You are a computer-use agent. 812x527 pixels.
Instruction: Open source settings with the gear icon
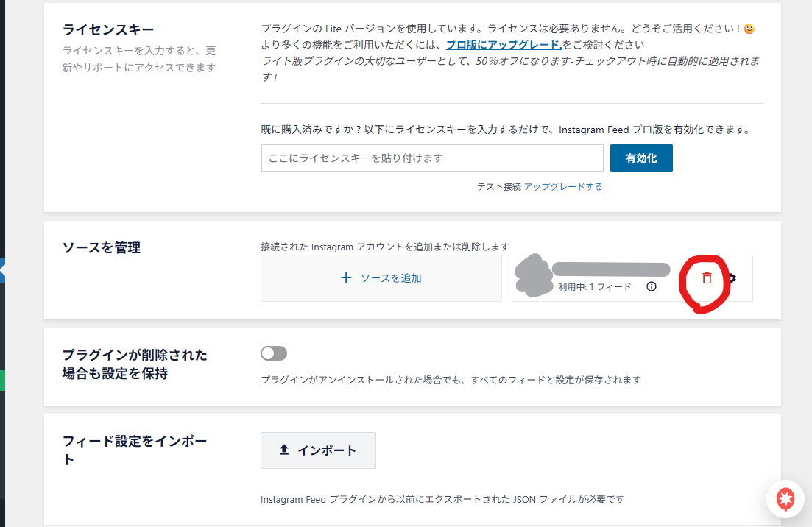click(x=732, y=278)
